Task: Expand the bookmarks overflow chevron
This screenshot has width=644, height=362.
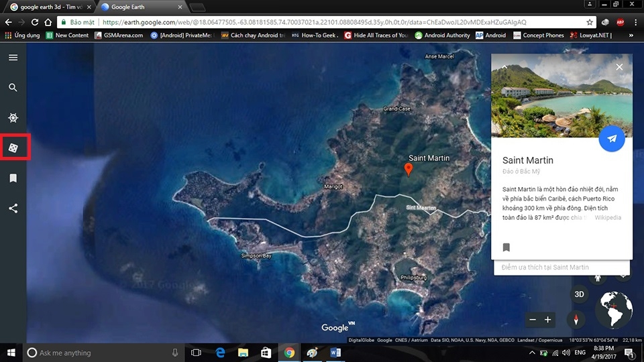Action: (631, 36)
